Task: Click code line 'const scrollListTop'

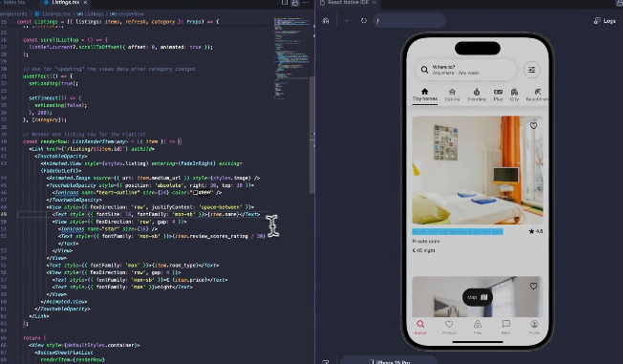Action: 65,40
